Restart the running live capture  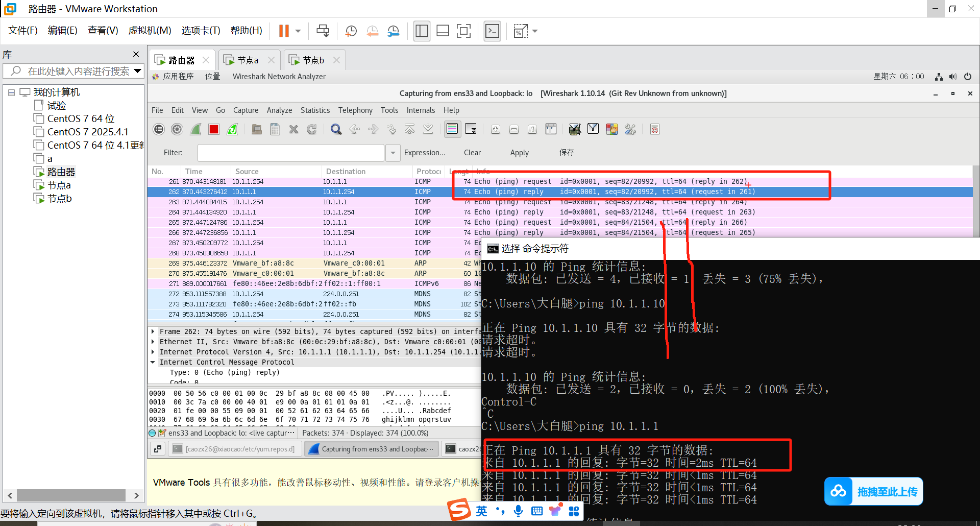232,129
